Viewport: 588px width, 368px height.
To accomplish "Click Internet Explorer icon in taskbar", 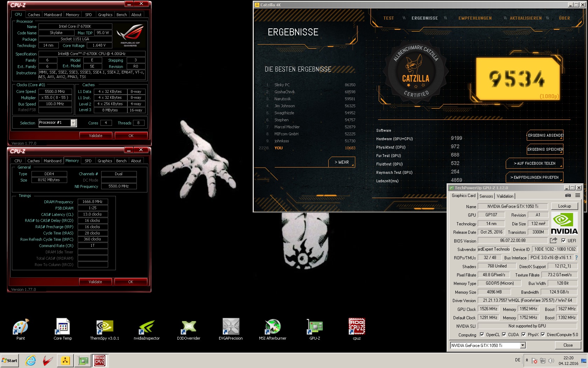I will tap(31, 361).
